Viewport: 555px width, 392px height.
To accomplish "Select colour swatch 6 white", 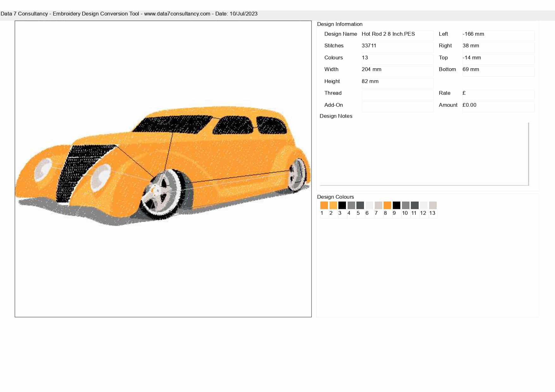I will pyautogui.click(x=369, y=205).
